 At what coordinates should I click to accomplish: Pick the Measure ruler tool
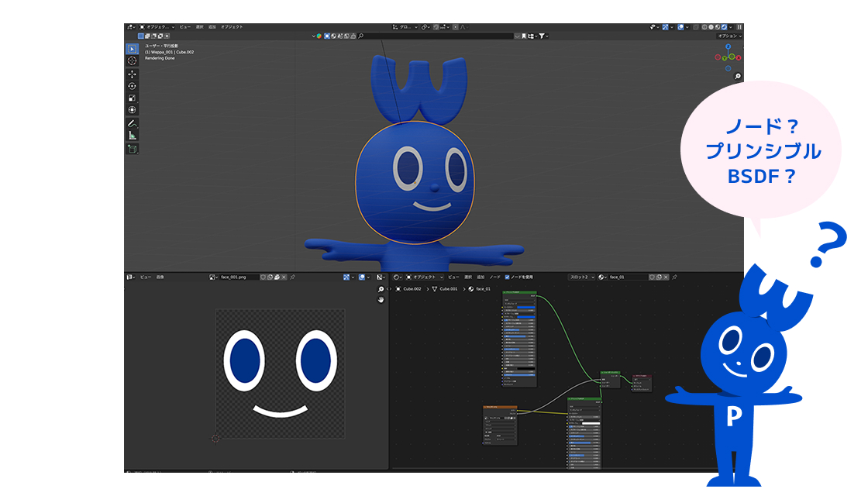pyautogui.click(x=132, y=135)
